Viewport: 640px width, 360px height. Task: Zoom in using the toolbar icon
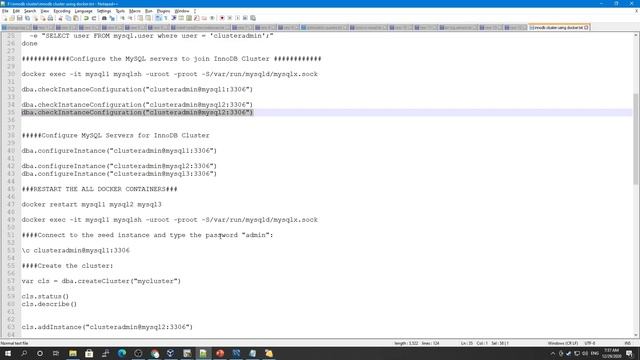tap(122, 18)
